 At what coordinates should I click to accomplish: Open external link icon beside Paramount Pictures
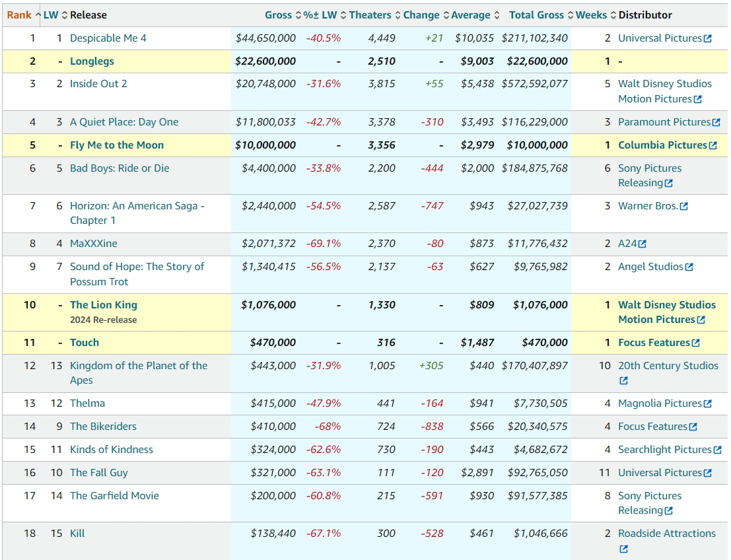[716, 122]
